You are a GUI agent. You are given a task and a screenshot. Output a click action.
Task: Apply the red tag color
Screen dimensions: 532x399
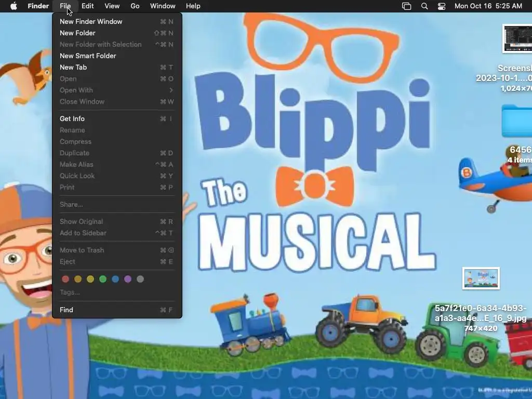point(65,279)
